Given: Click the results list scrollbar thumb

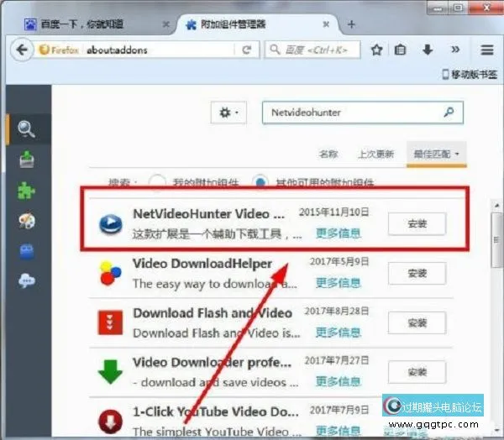Looking at the screenshot, I should coord(497,240).
